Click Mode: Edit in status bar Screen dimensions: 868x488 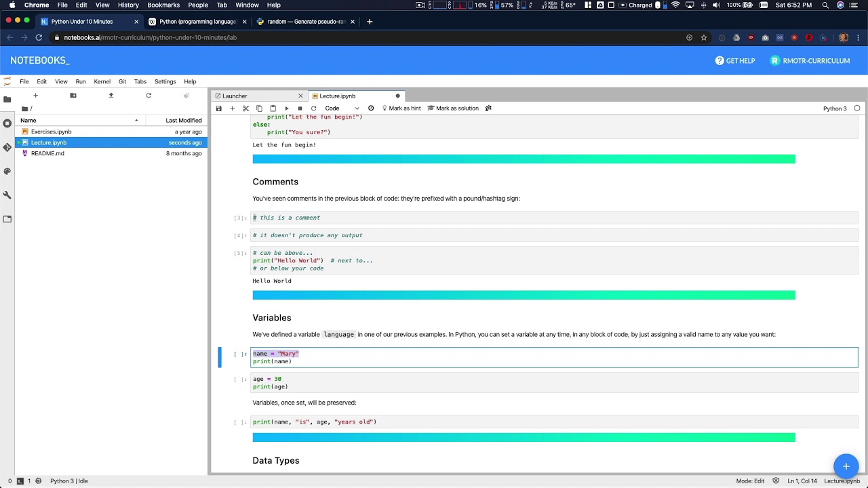point(750,481)
